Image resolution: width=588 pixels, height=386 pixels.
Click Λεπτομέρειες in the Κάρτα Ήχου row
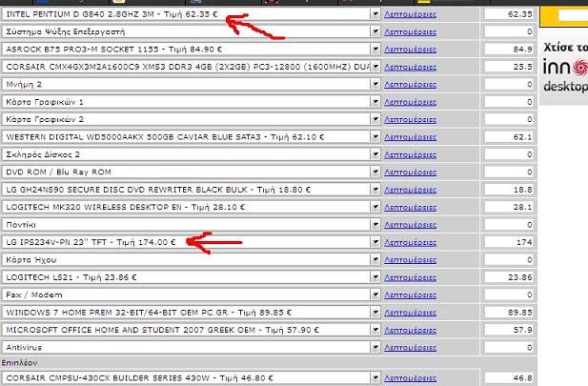pyautogui.click(x=410, y=259)
